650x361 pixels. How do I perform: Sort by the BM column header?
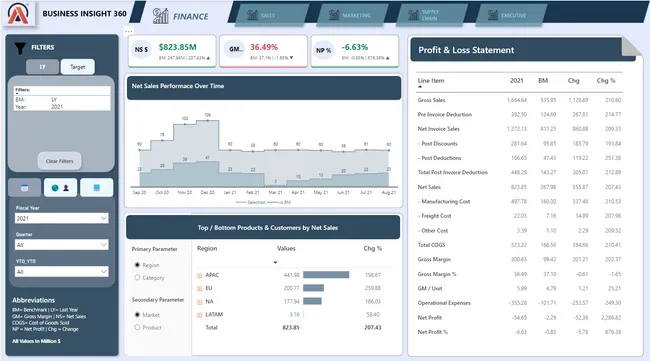click(543, 80)
